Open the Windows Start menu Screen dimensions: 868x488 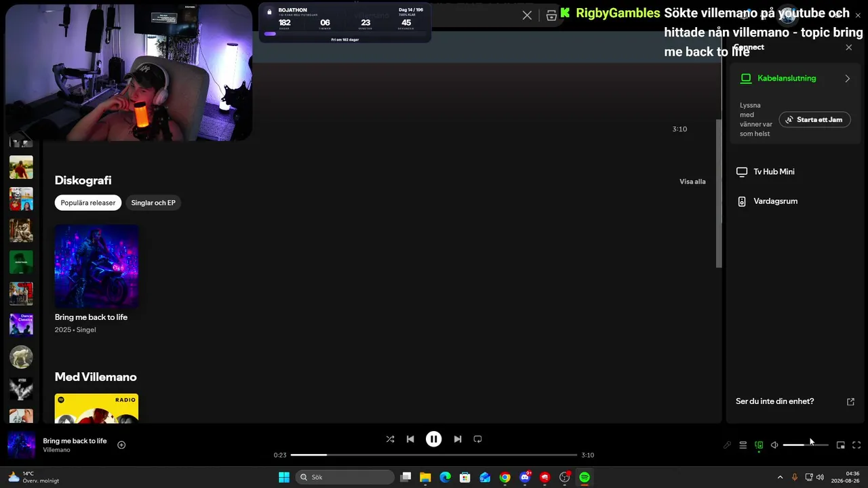click(x=284, y=477)
